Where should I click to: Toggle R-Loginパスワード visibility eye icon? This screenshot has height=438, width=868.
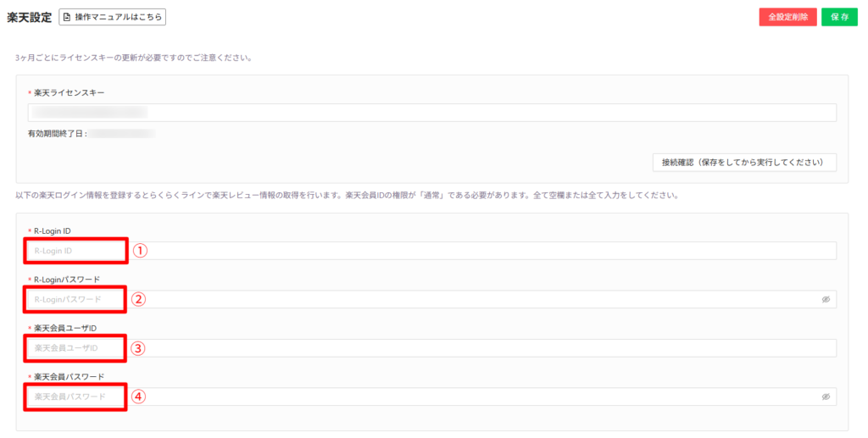[826, 299]
